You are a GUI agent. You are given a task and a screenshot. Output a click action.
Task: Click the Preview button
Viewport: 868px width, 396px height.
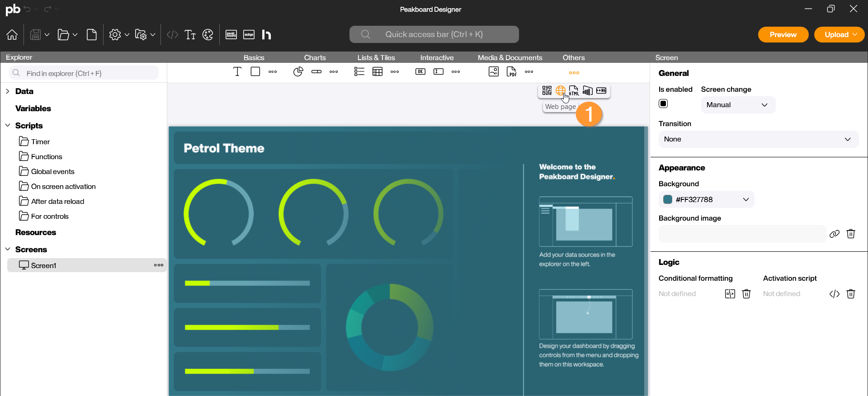(783, 35)
